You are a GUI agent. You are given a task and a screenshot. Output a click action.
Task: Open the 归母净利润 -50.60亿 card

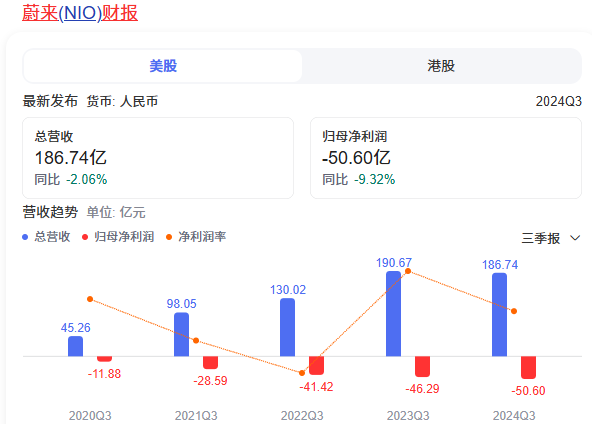tap(446, 158)
